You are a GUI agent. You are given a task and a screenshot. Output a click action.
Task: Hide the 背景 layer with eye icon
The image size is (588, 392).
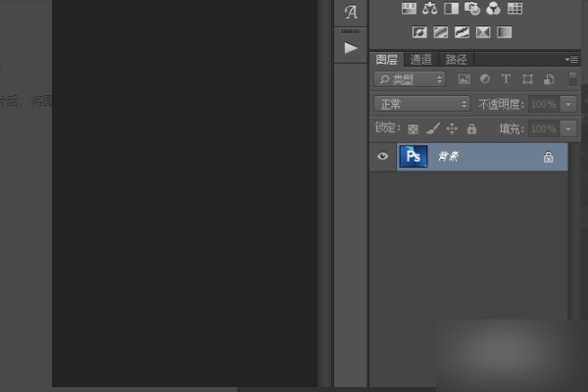click(383, 157)
